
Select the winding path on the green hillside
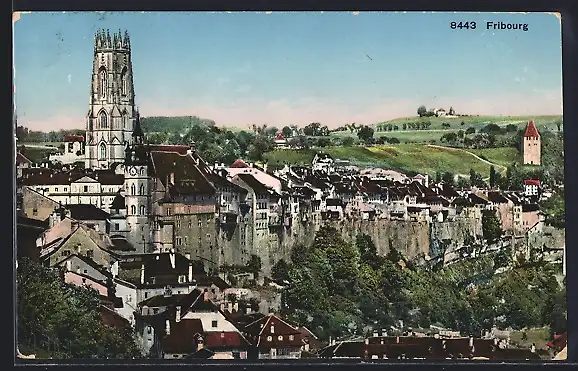pyautogui.click(x=468, y=156)
